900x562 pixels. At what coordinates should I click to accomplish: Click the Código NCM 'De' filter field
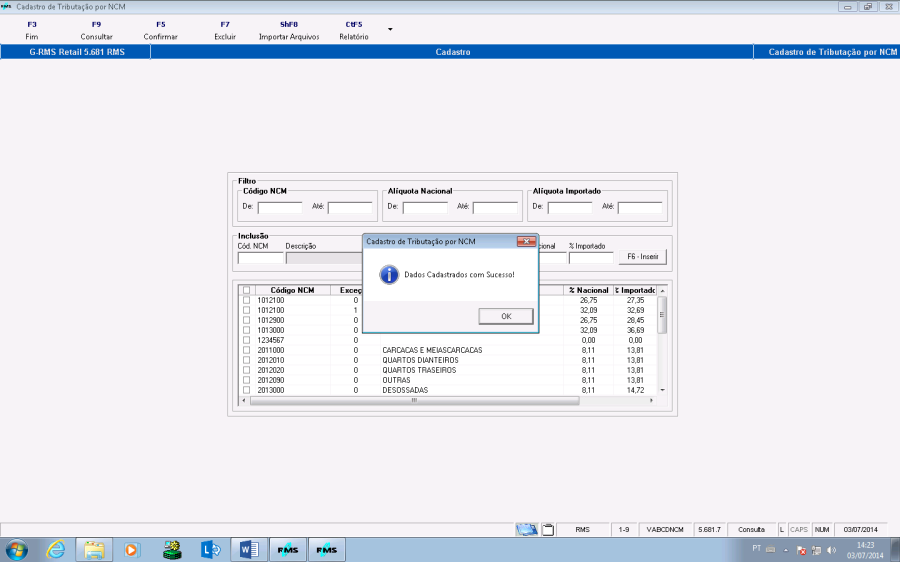pyautogui.click(x=280, y=208)
